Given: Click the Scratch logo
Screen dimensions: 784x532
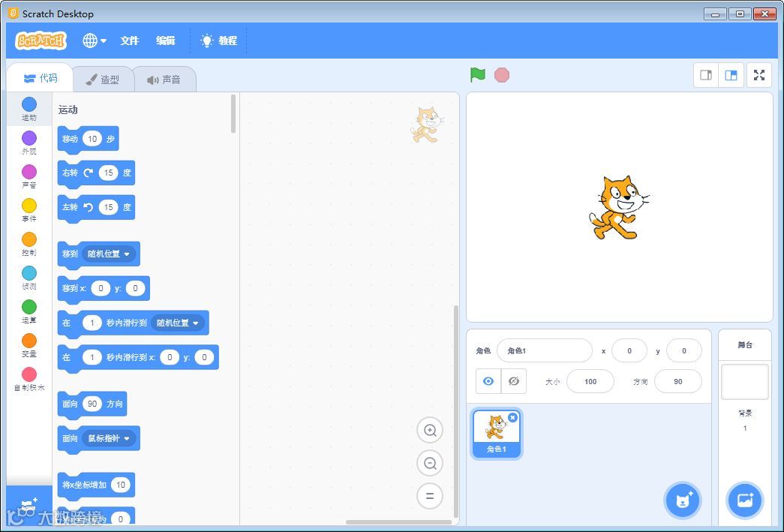Looking at the screenshot, I should [41, 41].
